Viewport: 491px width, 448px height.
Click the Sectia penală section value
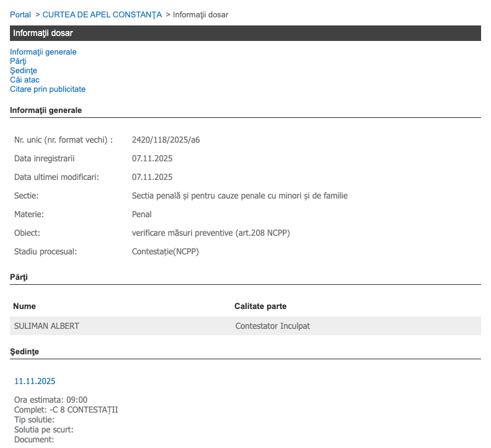pyautogui.click(x=239, y=195)
